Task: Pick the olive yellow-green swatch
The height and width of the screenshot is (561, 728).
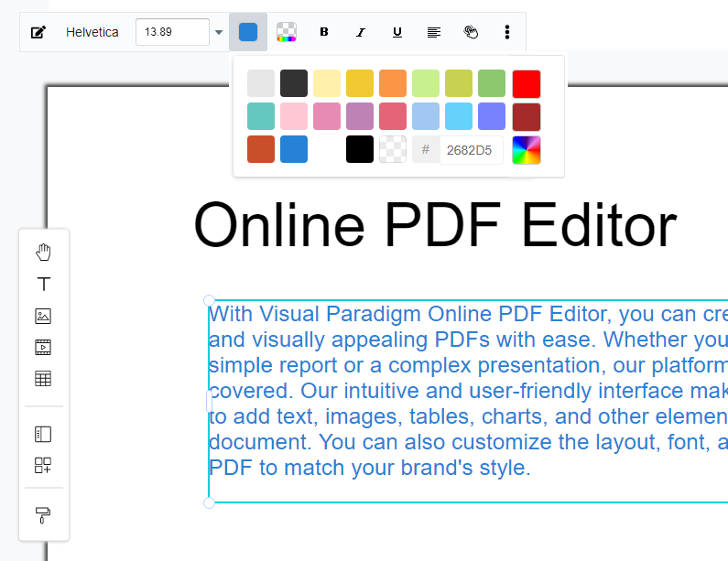Action: [x=459, y=83]
